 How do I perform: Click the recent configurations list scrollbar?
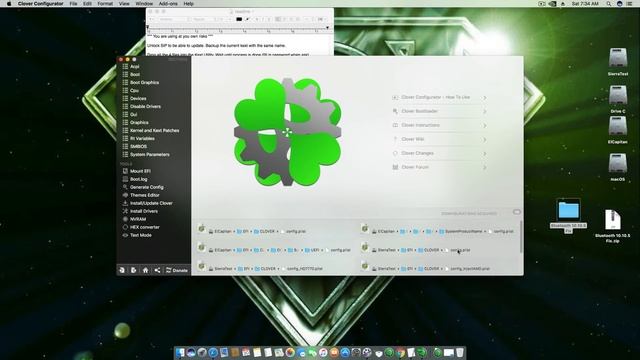(x=521, y=237)
